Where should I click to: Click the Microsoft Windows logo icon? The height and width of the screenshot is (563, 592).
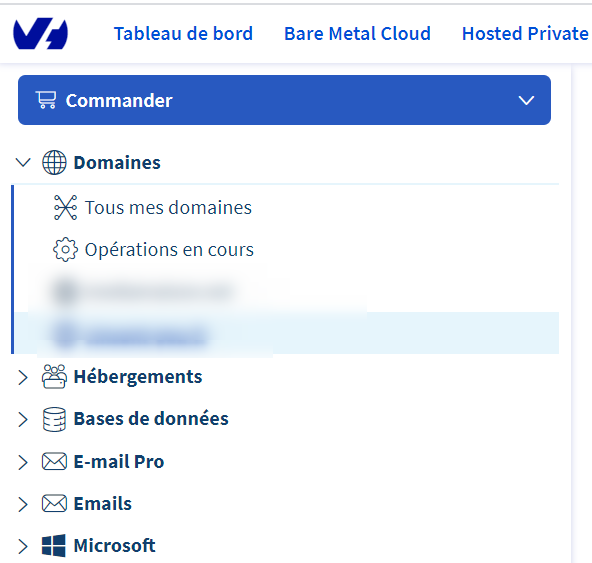pyautogui.click(x=54, y=546)
